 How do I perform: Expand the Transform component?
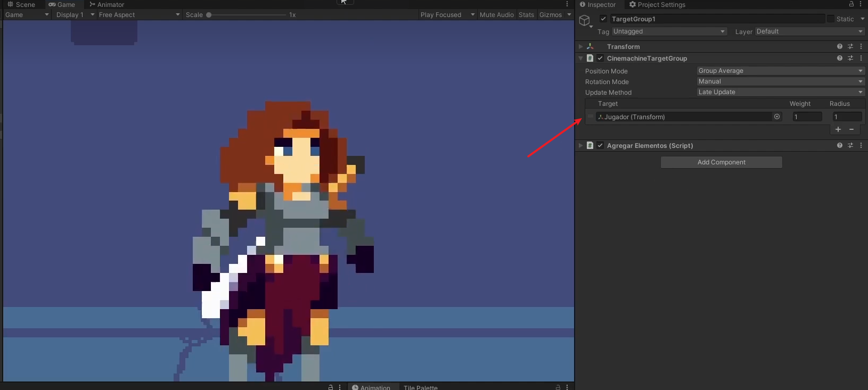point(580,46)
